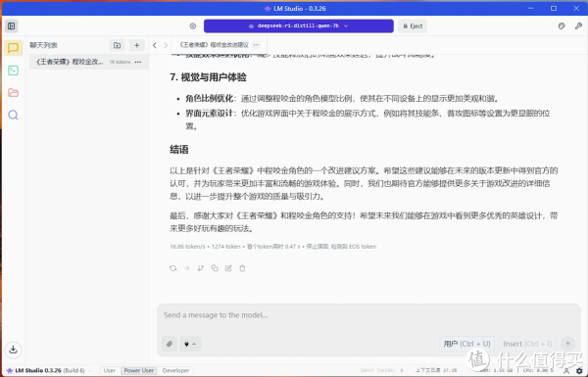Switch to User mode

(x=110, y=370)
